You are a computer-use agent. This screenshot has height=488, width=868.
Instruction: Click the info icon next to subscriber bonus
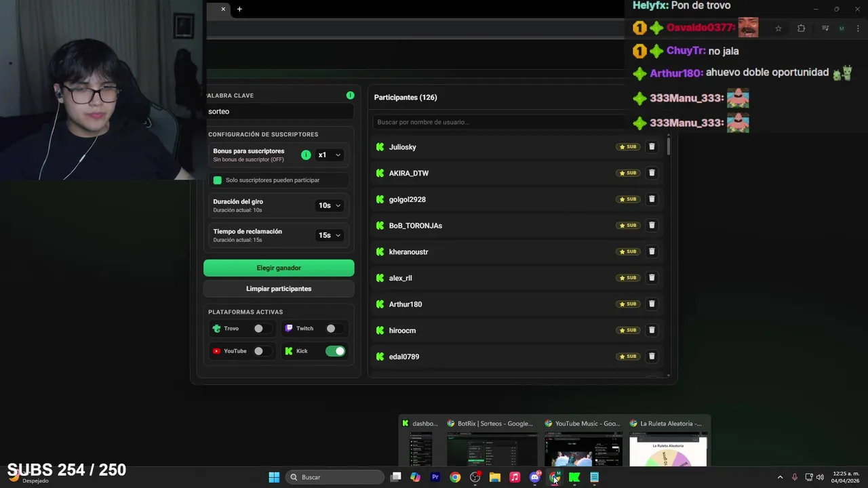click(306, 155)
